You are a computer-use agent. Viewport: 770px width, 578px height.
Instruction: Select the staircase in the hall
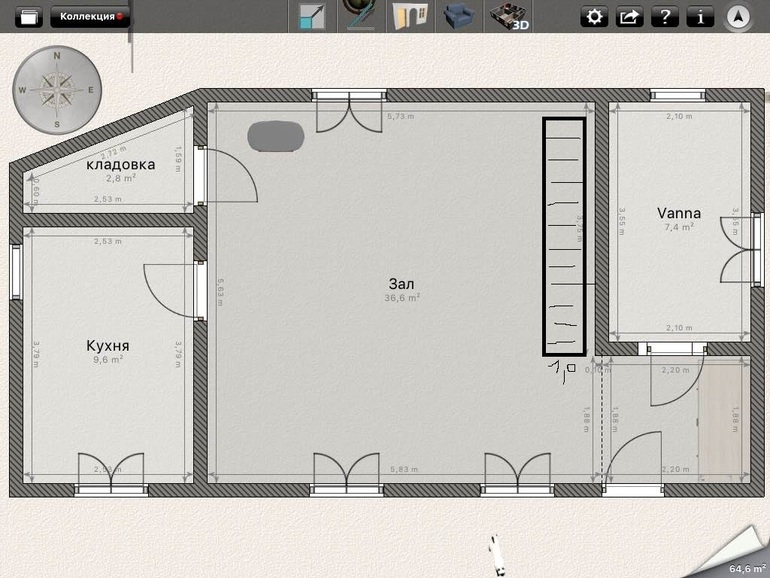(x=565, y=236)
